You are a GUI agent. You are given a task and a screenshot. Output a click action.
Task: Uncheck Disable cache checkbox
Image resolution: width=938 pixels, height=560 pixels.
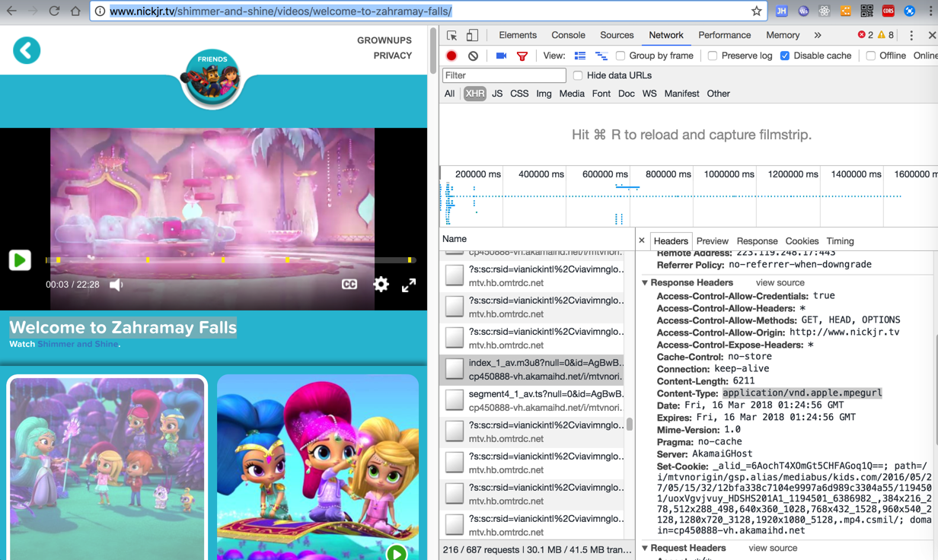(785, 56)
